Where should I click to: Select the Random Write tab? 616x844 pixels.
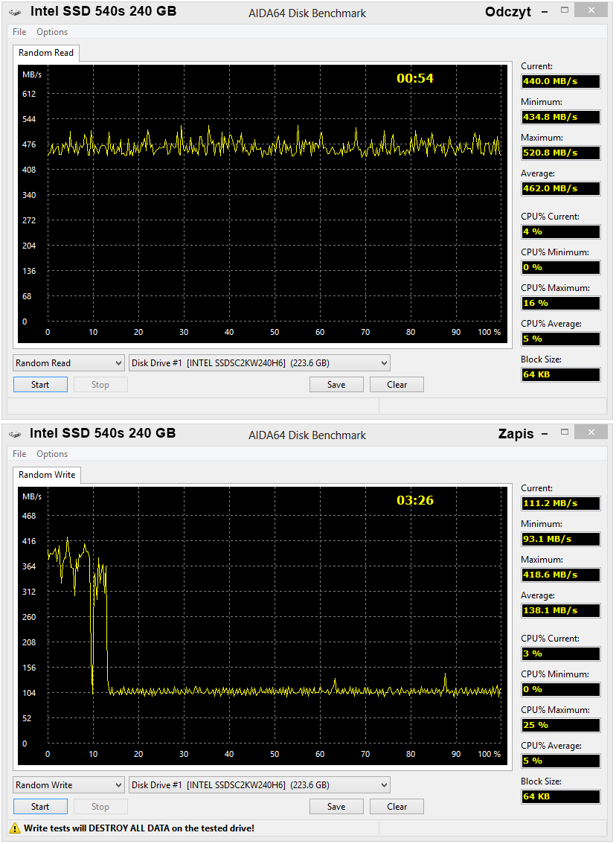click(x=47, y=475)
